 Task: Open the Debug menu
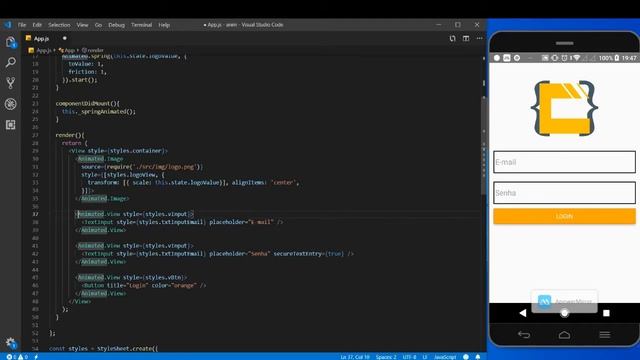(x=116, y=25)
